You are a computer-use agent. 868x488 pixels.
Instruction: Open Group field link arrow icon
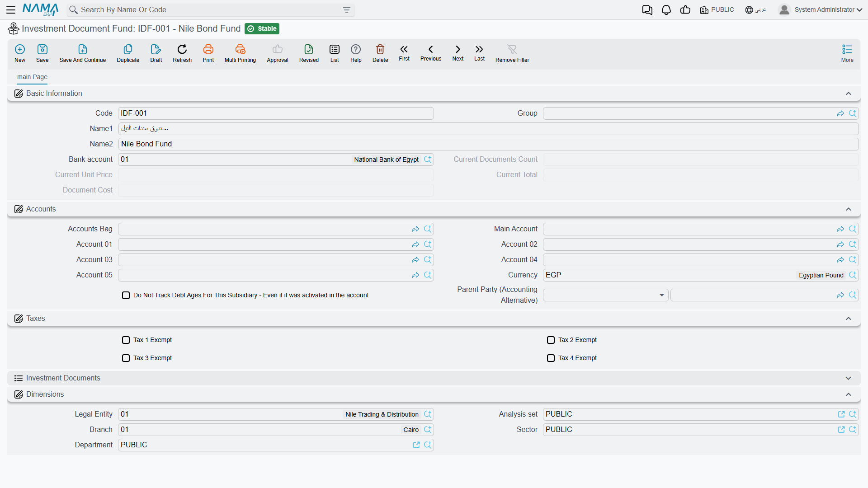point(840,113)
